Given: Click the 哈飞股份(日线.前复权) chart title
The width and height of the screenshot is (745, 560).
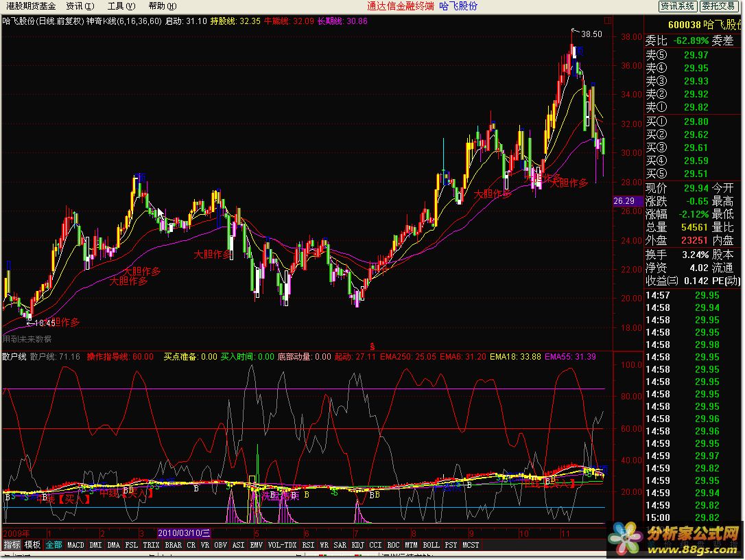Looking at the screenshot, I should [x=43, y=21].
